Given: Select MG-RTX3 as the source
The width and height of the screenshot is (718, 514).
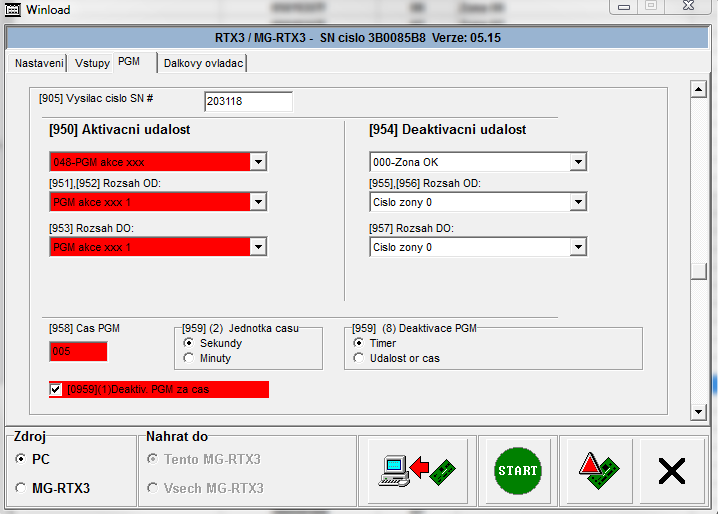Looking at the screenshot, I should 22,488.
